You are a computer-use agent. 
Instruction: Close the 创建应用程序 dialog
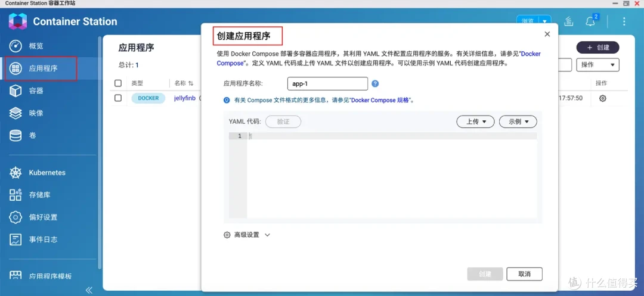pyautogui.click(x=547, y=35)
